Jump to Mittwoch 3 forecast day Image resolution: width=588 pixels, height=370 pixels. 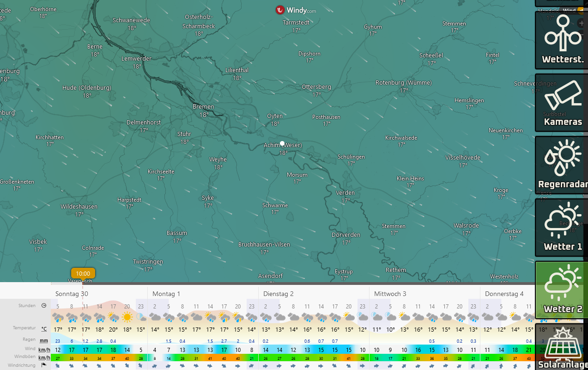(390, 294)
